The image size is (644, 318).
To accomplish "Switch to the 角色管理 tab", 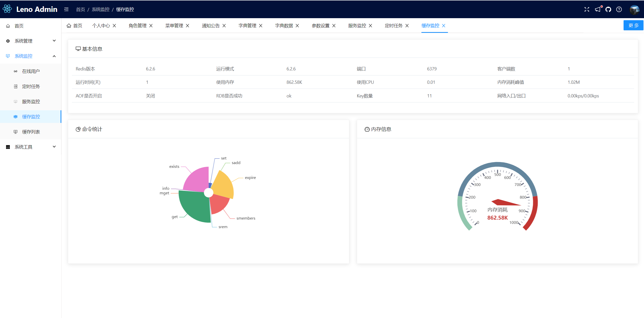I will (138, 26).
